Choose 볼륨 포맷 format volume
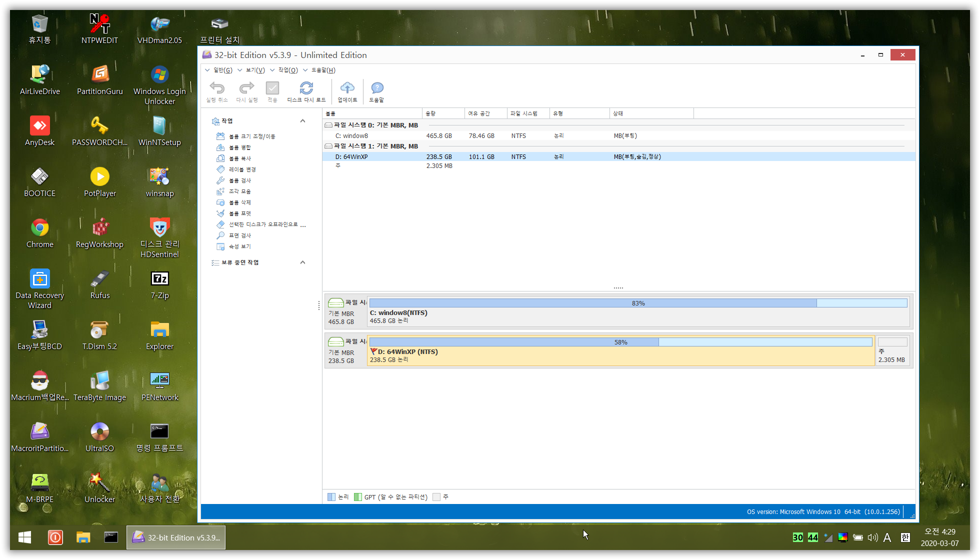980x560 pixels. 240,213
